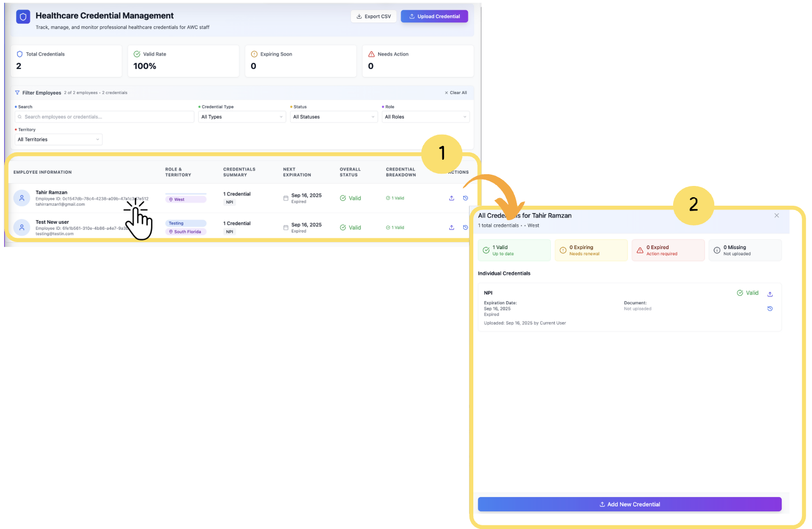Click upload icon in Tahir Ramzan's row
This screenshot has width=812, height=529.
pos(451,198)
